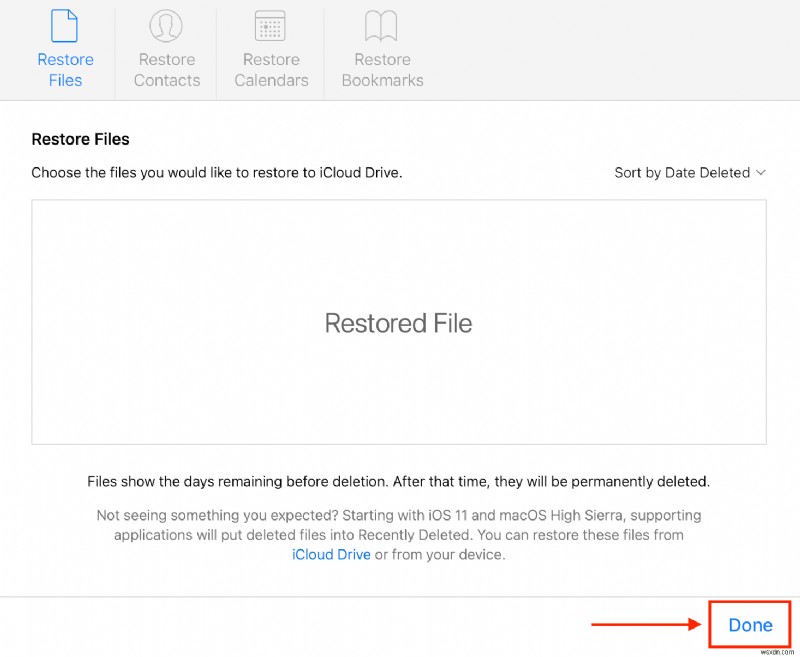Image resolution: width=800 pixels, height=657 pixels.
Task: Click inside the restorable files list panel
Action: coord(398,322)
